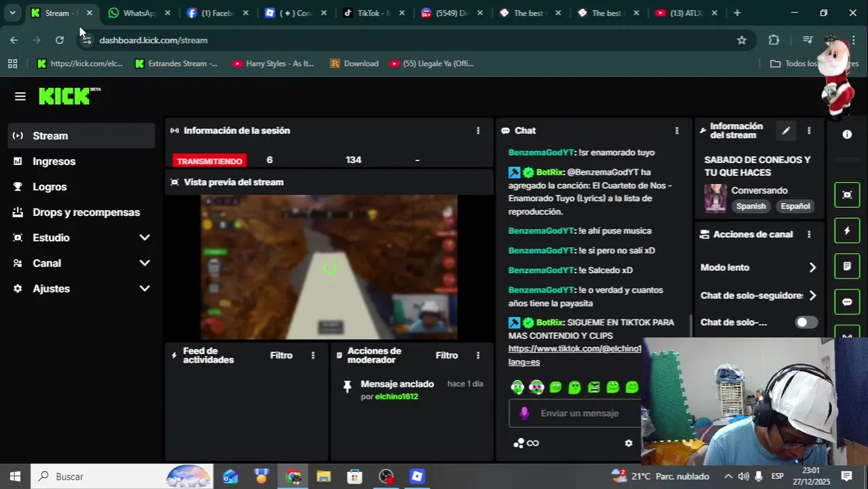Click BenzemaGodYT on the Salcedo message

click(541, 270)
